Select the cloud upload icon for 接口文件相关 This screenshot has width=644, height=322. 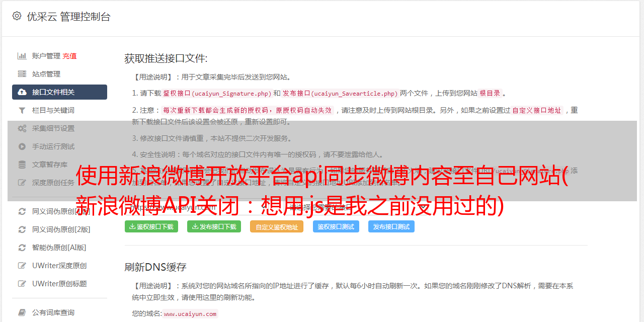click(x=22, y=92)
